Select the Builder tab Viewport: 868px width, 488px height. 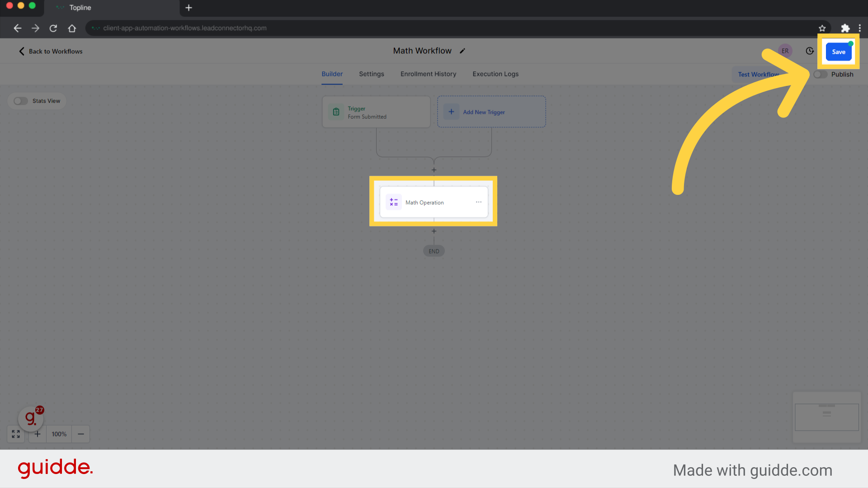tap(332, 74)
